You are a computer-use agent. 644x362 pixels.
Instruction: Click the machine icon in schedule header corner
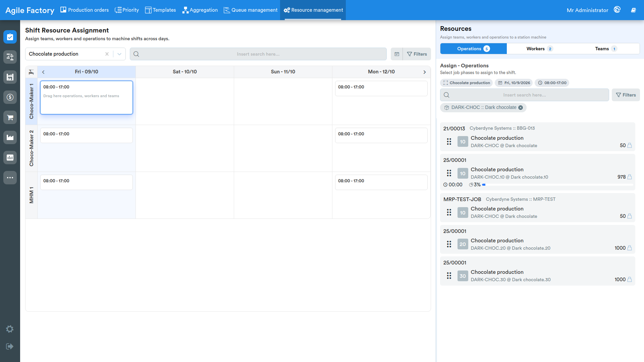coord(31,72)
